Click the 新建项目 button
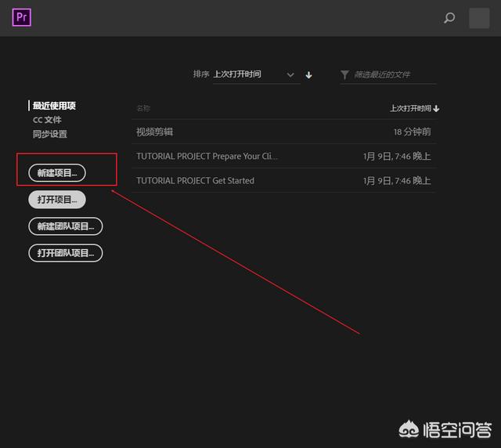 tap(57, 173)
